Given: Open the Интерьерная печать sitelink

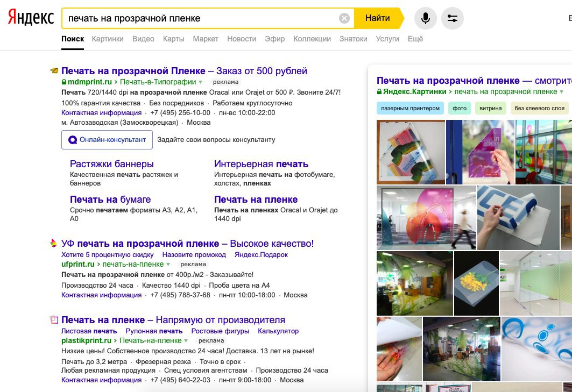Looking at the screenshot, I should pyautogui.click(x=261, y=164).
